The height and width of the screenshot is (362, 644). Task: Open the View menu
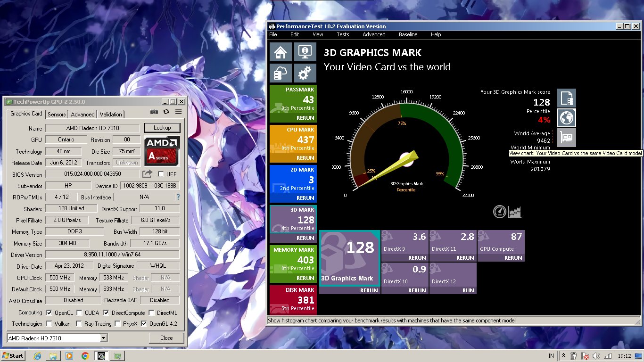[x=318, y=34]
